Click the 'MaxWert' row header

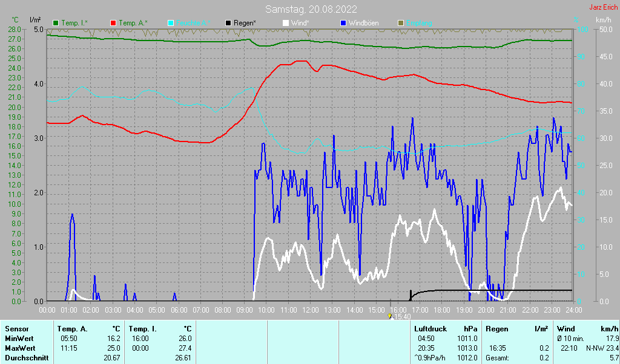[20, 349]
